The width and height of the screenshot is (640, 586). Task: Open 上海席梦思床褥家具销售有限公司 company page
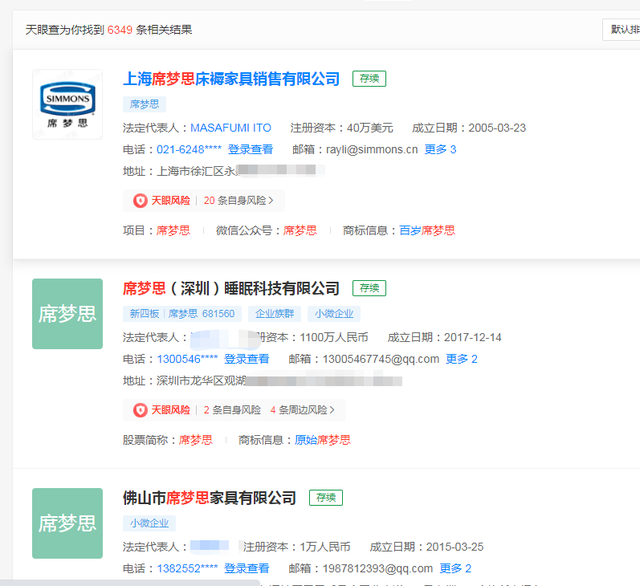(x=231, y=79)
